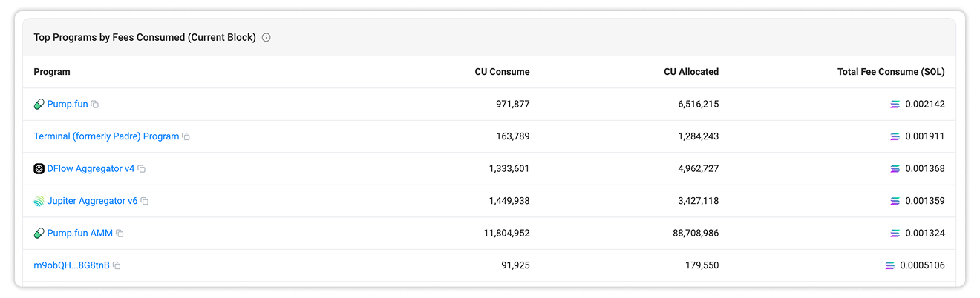Click the SOL icon next to 0.002142
This screenshot has height=298, width=980.
[895, 105]
